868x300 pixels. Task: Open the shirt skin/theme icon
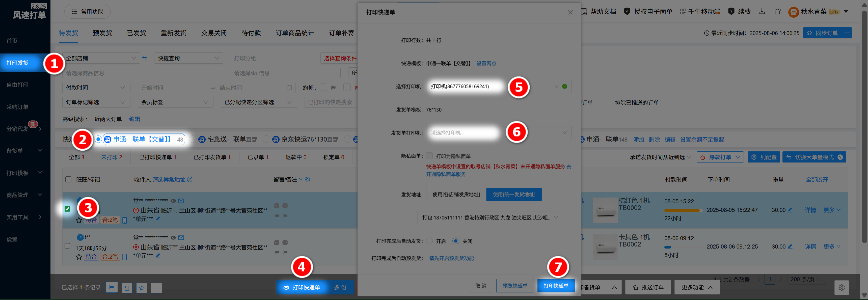tap(777, 11)
